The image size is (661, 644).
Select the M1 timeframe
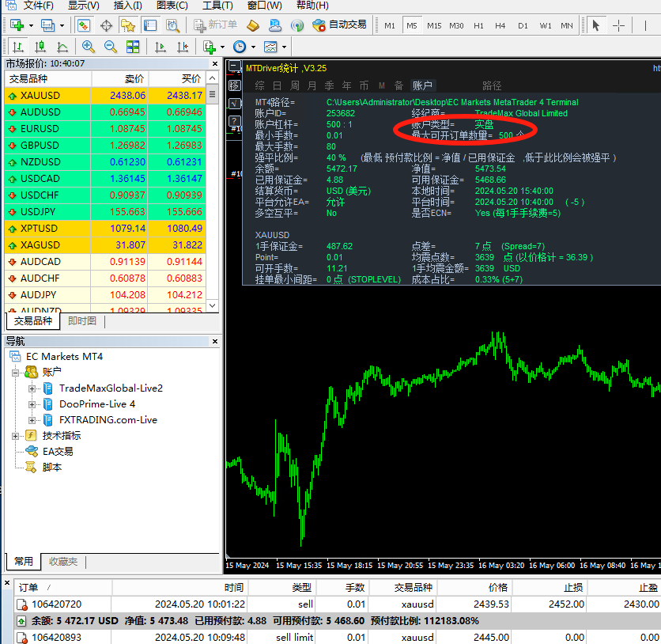point(390,26)
